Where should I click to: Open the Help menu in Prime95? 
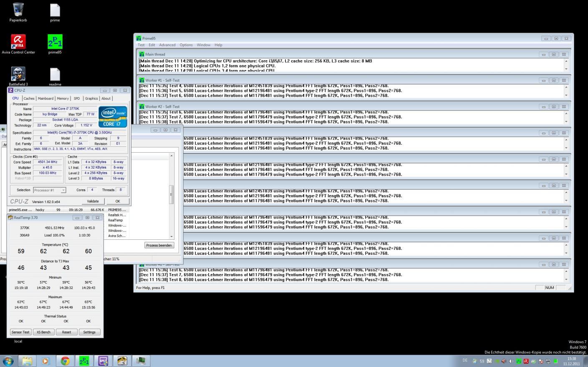(x=218, y=45)
